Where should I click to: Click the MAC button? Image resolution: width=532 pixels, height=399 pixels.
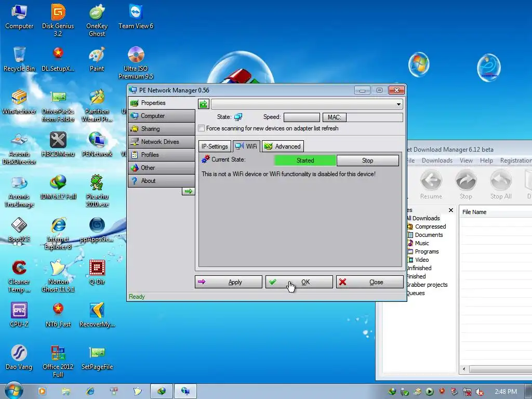(x=334, y=117)
